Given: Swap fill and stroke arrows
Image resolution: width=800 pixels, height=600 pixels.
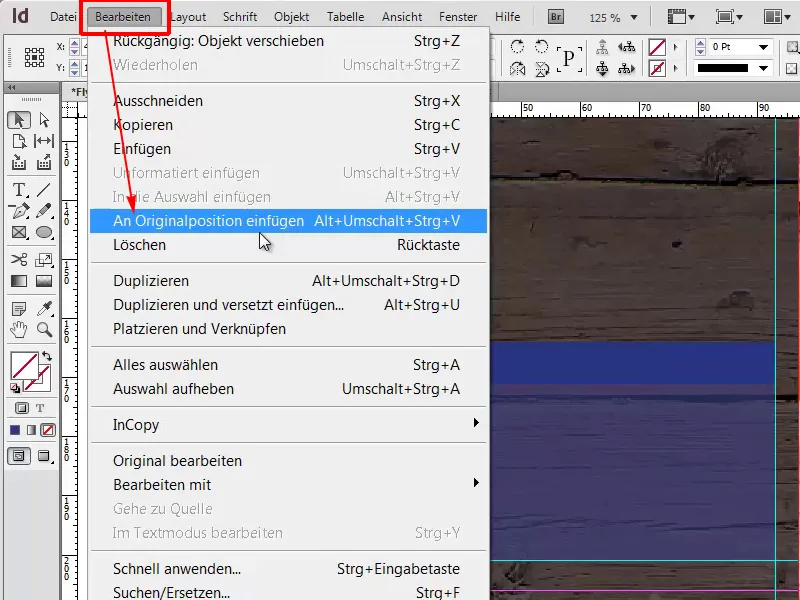Looking at the screenshot, I should pyautogui.click(x=47, y=356).
